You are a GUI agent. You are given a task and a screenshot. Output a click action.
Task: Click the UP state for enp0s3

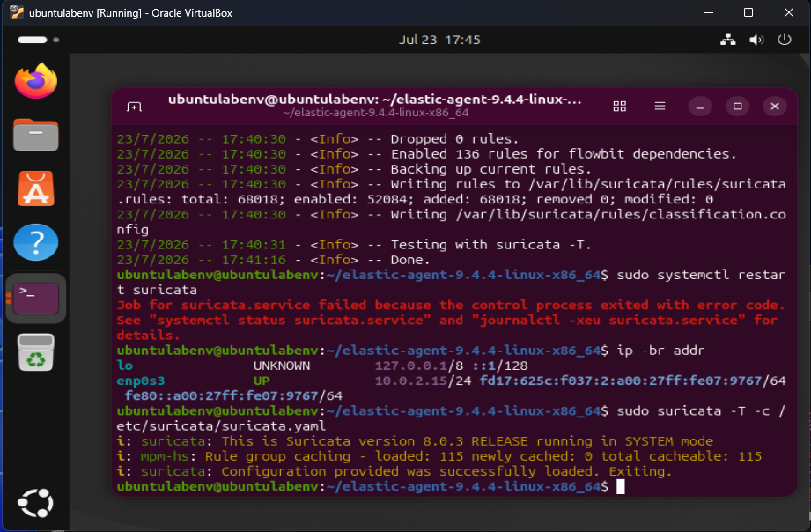coord(262,381)
